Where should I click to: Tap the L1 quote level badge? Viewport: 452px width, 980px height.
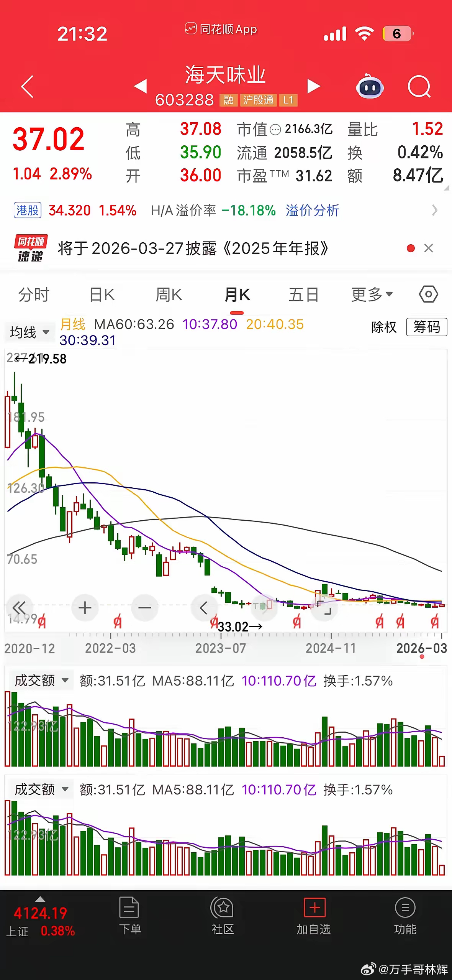click(x=288, y=100)
